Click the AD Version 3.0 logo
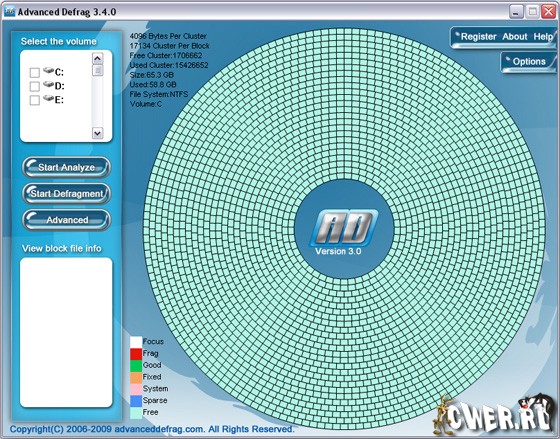 (x=344, y=231)
